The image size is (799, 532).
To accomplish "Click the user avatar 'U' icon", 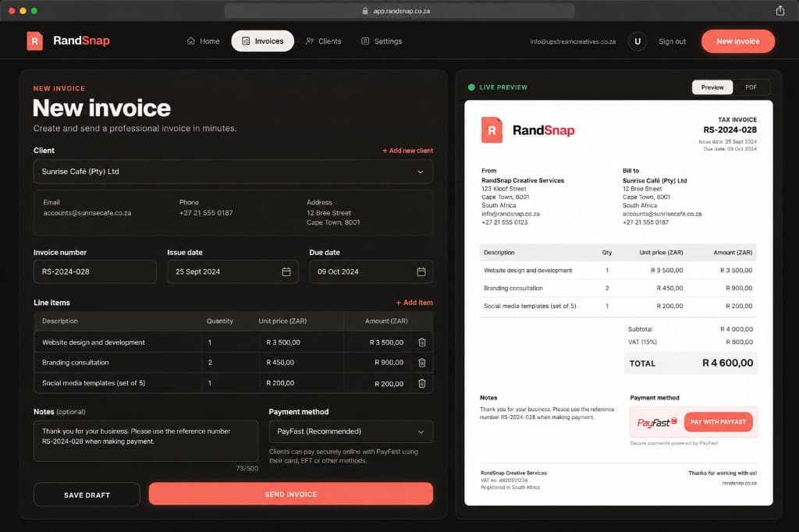I will tap(637, 41).
